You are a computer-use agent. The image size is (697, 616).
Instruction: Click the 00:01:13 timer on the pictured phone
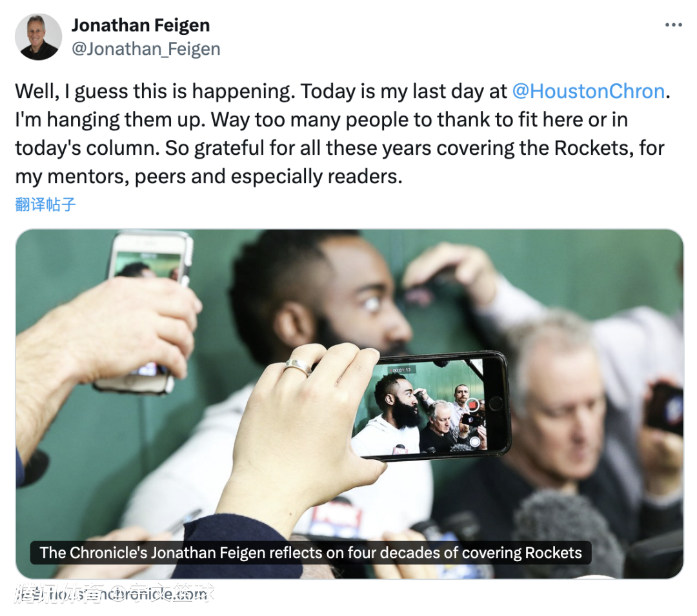[402, 370]
